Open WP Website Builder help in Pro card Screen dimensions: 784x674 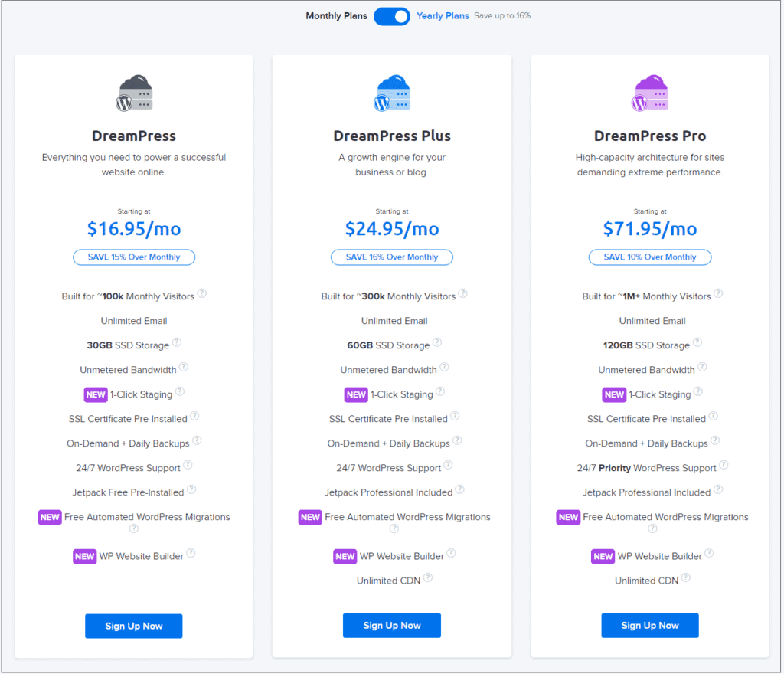[x=710, y=553]
